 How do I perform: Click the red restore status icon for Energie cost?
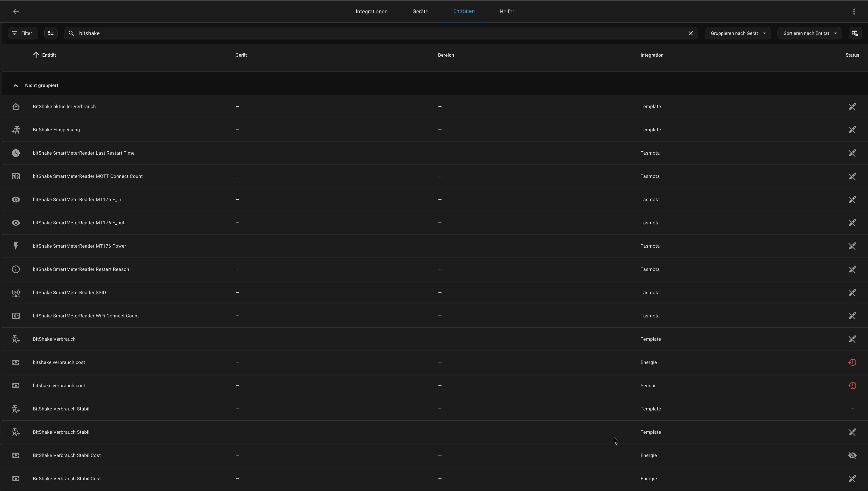click(852, 362)
